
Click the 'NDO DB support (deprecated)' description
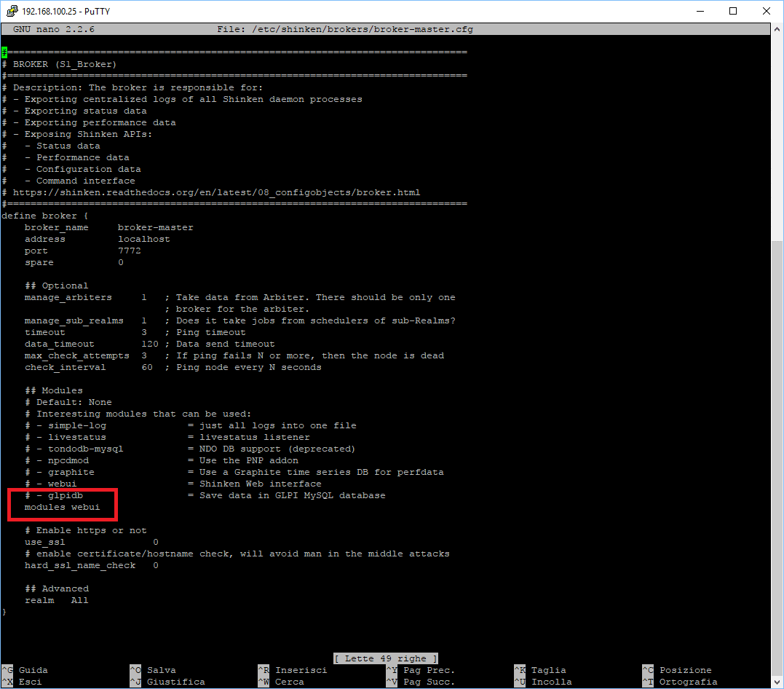click(x=277, y=449)
